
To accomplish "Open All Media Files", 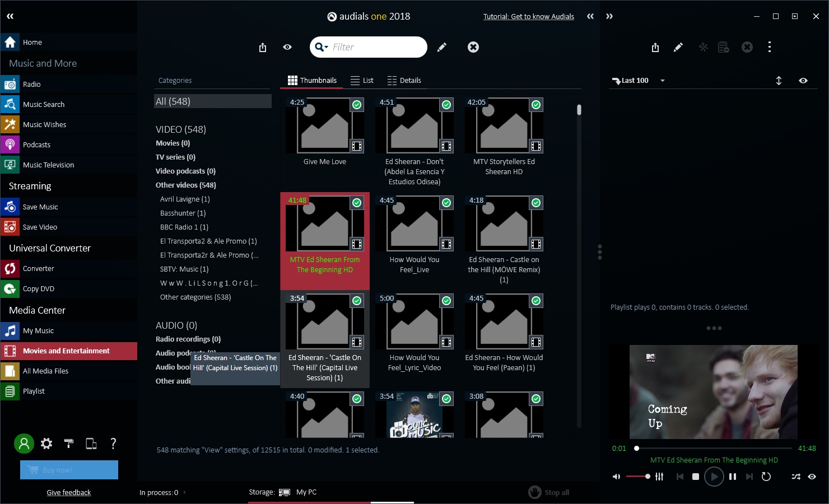I will point(68,371).
